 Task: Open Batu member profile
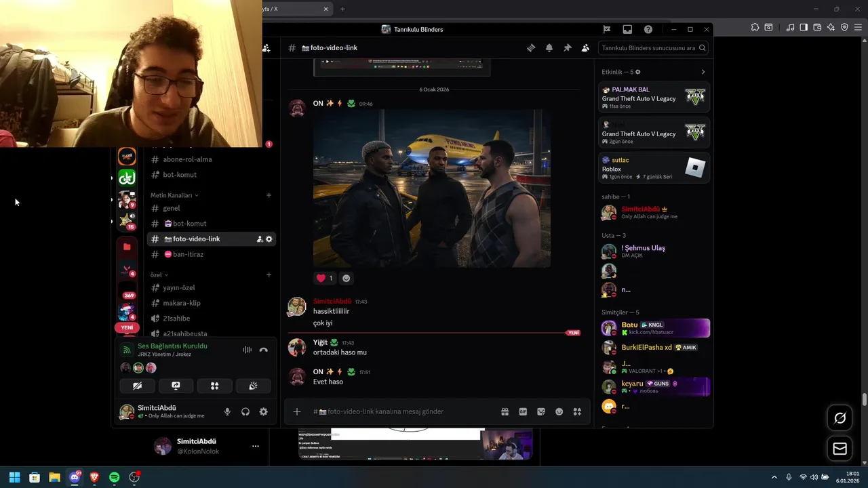pos(654,328)
